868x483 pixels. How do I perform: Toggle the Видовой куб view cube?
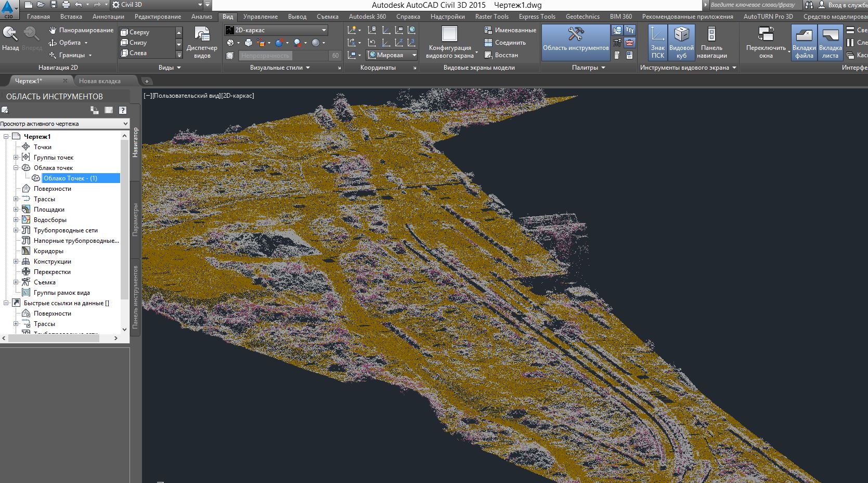[681, 43]
